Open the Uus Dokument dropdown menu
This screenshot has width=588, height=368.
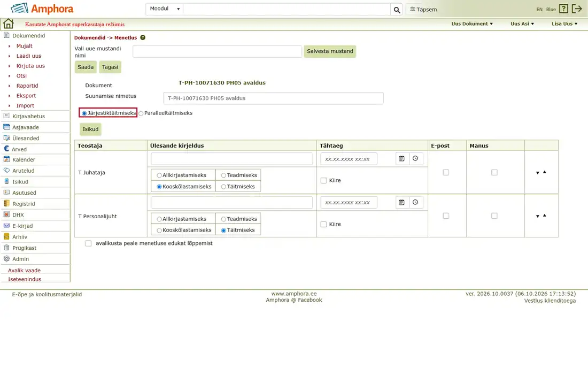click(x=472, y=24)
